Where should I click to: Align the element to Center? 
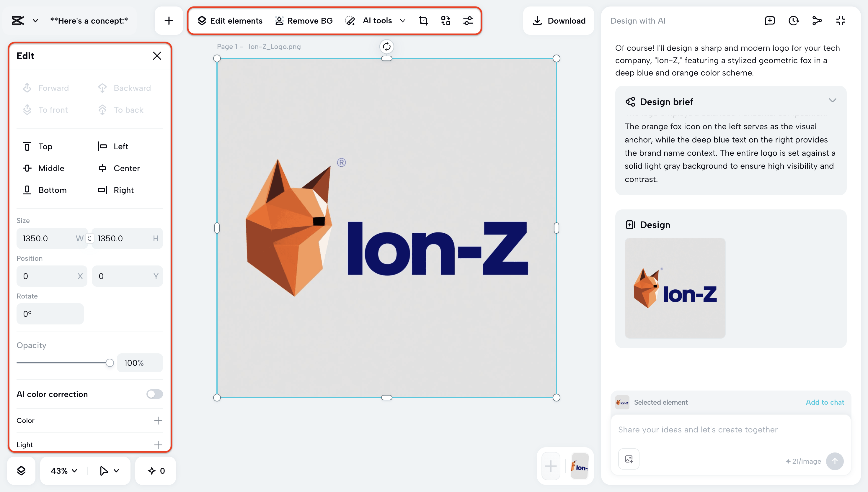point(118,168)
